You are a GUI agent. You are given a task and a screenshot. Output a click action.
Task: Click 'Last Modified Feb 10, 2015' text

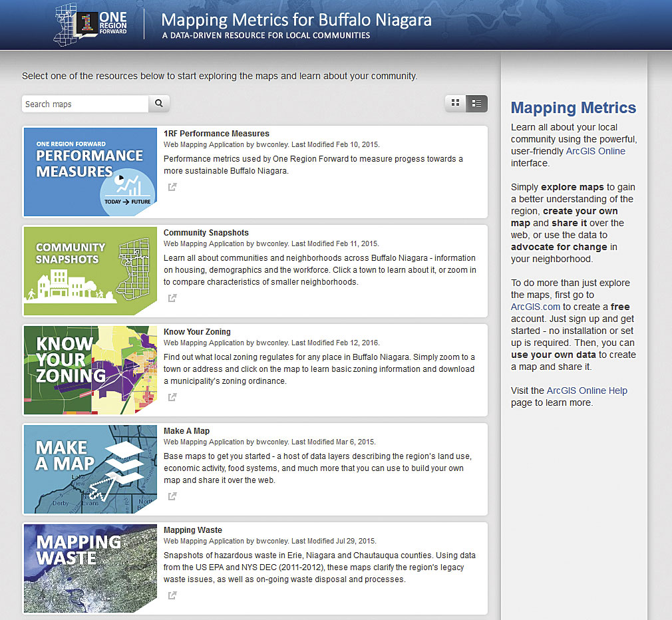point(335,145)
